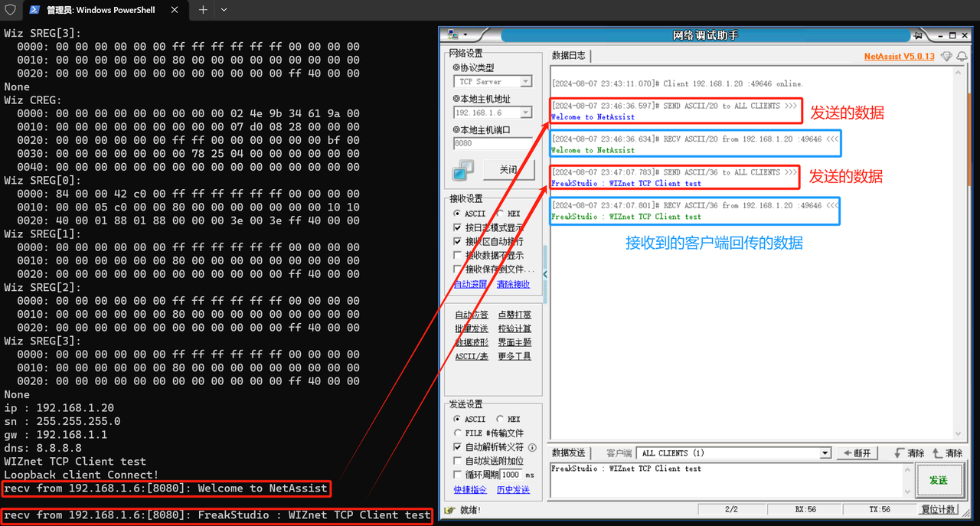The image size is (980, 526).
Task: Click the TX:56 status bar counter
Action: [880, 510]
